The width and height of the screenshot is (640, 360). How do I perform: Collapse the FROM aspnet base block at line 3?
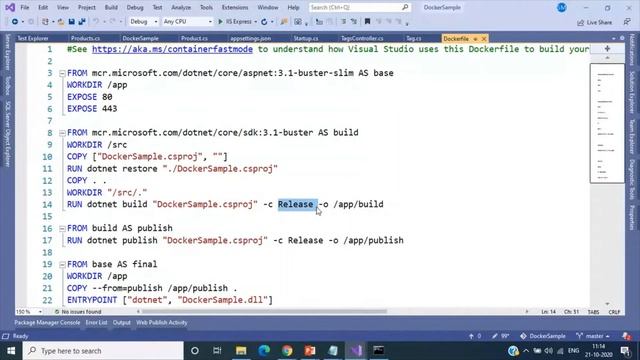point(62,73)
